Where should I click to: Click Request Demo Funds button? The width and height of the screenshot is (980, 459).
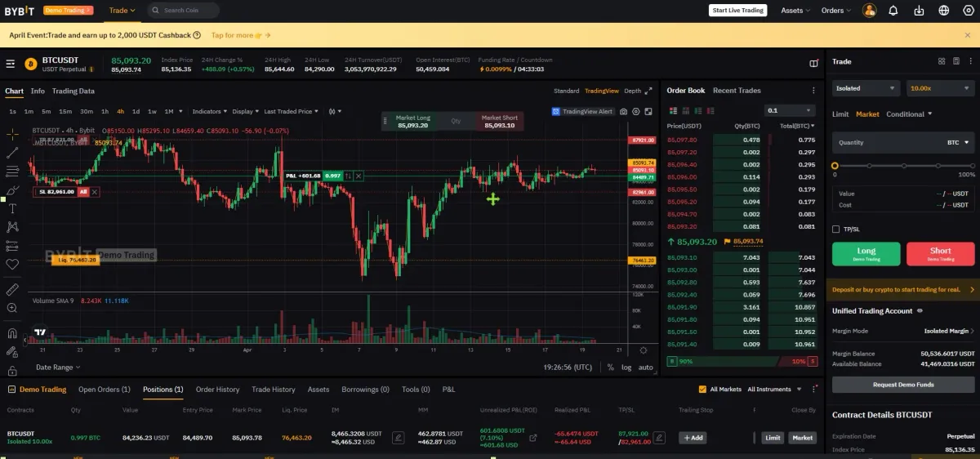903,385
